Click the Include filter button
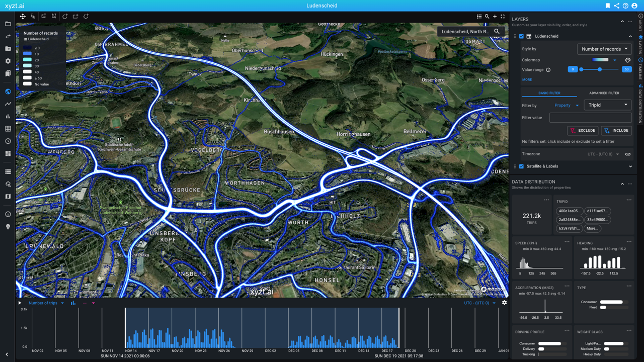644x362 pixels. 616,131
